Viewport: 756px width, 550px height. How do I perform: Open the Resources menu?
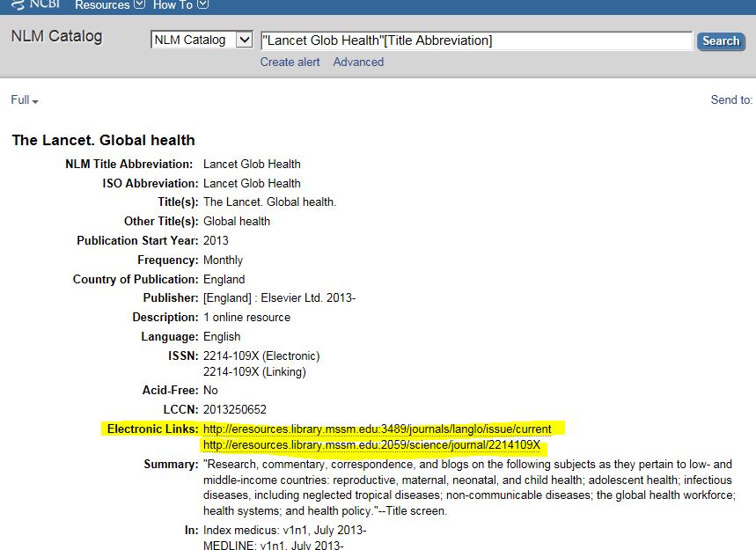[110, 4]
